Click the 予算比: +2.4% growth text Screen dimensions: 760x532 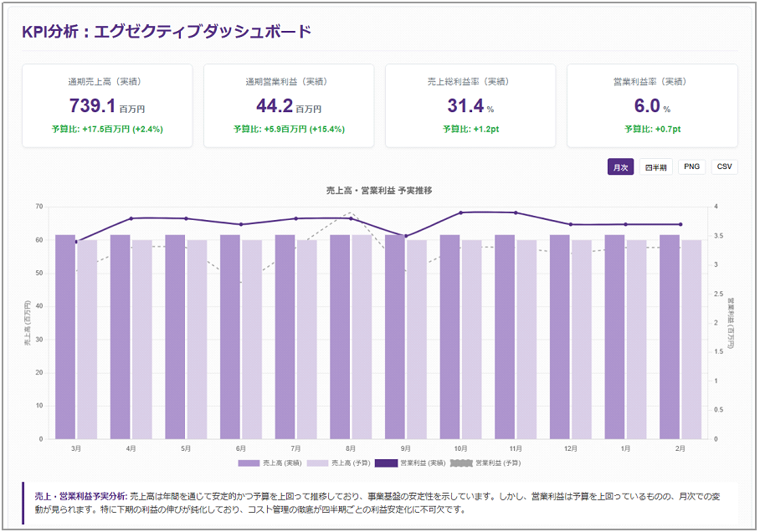click(x=109, y=130)
